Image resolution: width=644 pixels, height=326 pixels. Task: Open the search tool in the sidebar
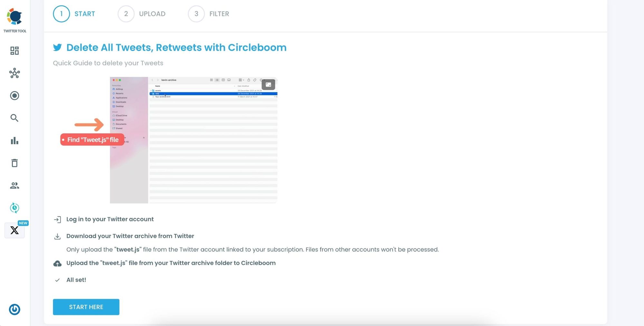tap(14, 118)
